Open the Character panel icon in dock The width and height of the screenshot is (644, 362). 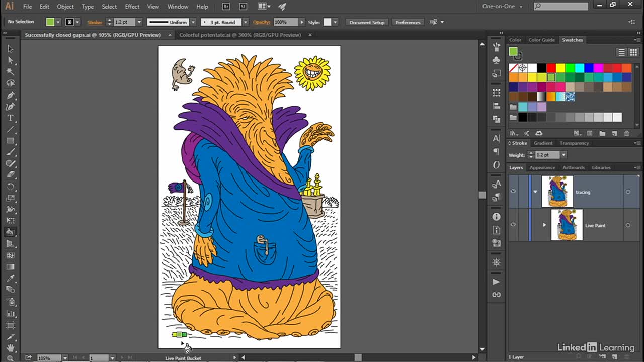pyautogui.click(x=497, y=138)
